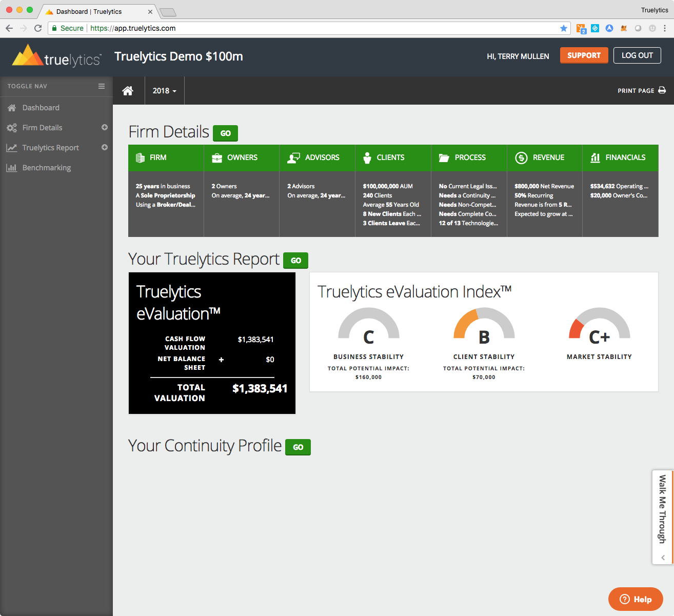Viewport: 674px width, 616px height.
Task: Click the orange Help button
Action: coord(636,599)
